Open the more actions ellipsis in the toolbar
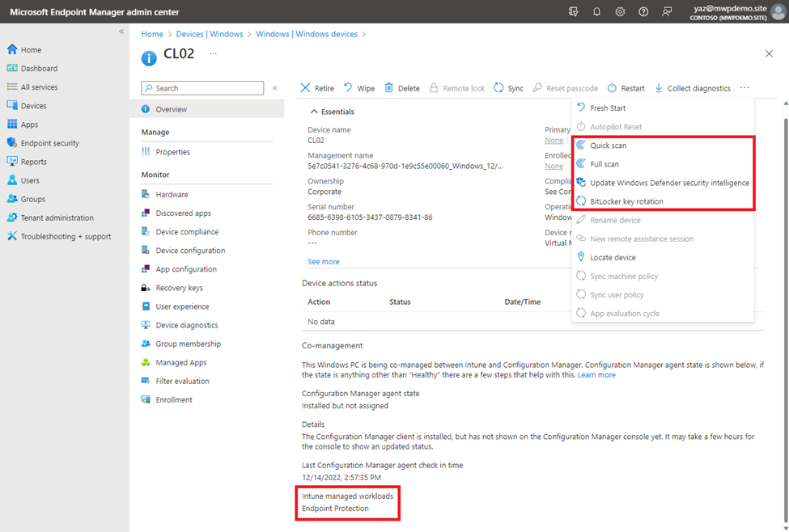 pos(744,87)
